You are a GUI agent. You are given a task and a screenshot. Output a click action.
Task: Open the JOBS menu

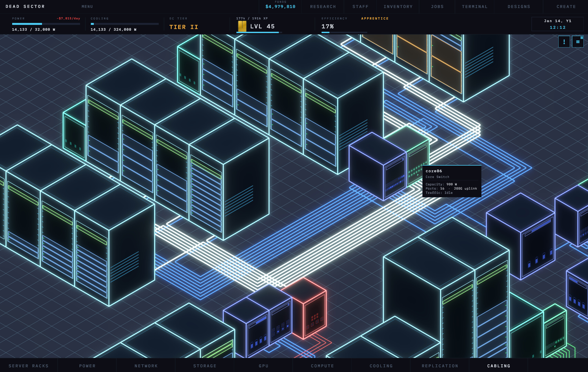[437, 7]
